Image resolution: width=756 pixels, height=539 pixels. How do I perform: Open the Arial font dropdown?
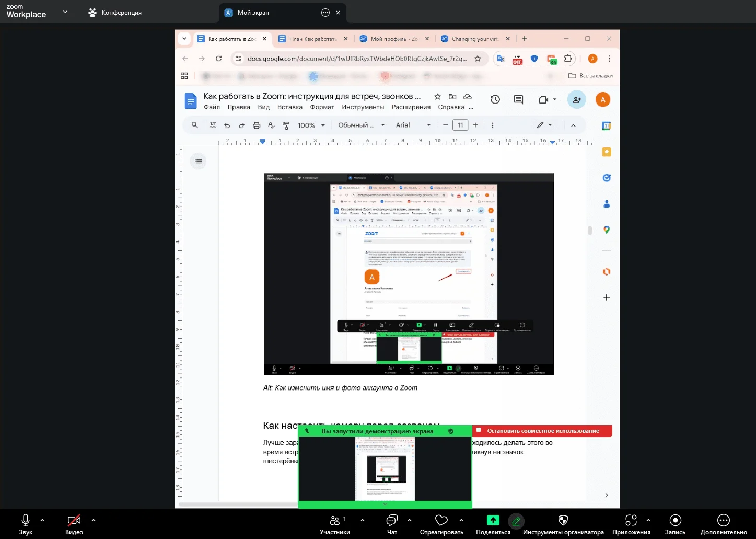[413, 125]
